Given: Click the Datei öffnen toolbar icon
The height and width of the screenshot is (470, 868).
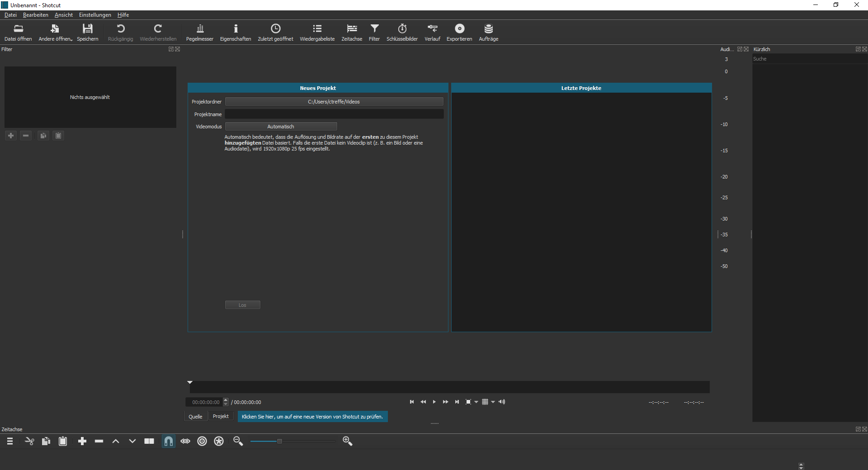Looking at the screenshot, I should 18,33.
